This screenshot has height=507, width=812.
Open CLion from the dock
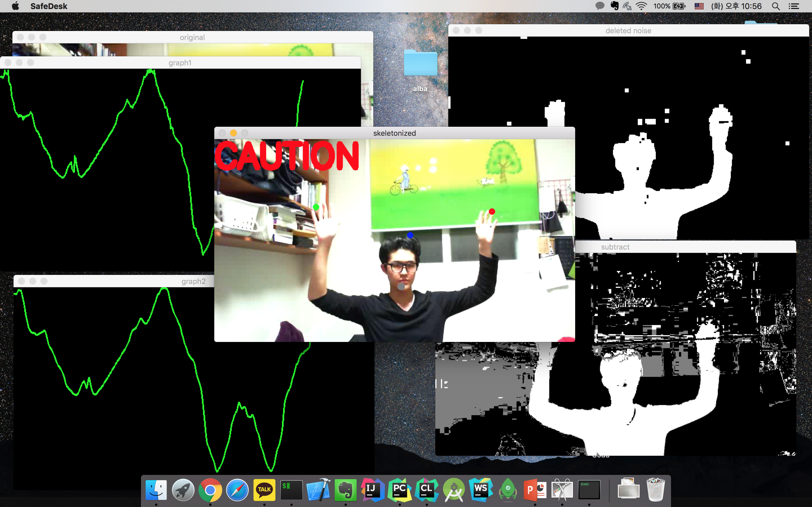[427, 490]
